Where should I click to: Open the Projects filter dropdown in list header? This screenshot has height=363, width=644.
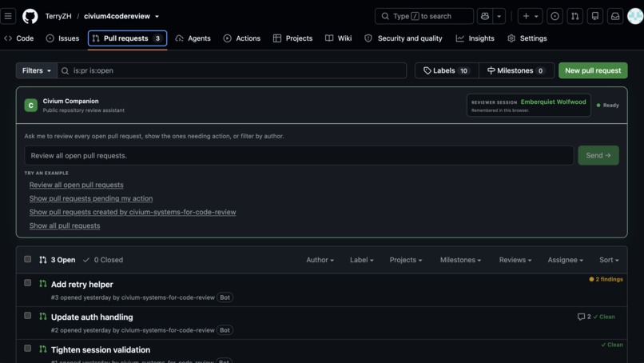coord(406,260)
